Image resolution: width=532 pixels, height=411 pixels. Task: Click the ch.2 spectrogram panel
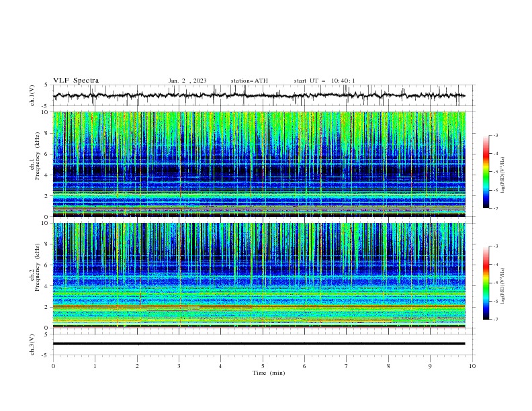point(259,275)
